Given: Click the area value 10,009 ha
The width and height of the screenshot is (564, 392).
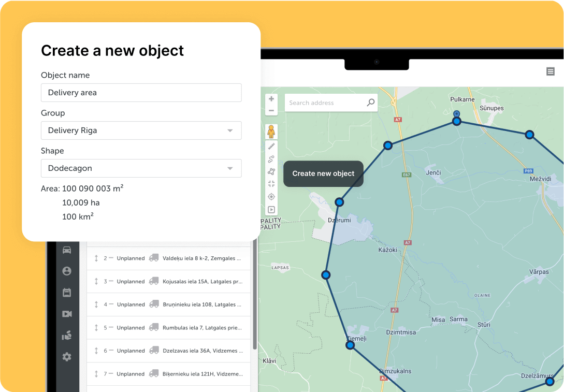Looking at the screenshot, I should (81, 202).
